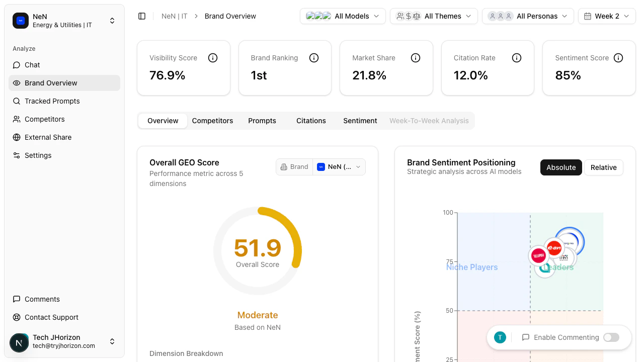This screenshot has width=644, height=362.
Task: Open the Sentiment Score info icon
Action: click(618, 57)
